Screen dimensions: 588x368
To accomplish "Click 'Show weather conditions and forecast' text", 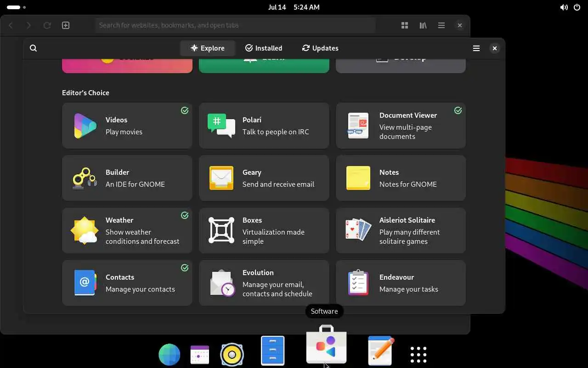I will click(x=142, y=237).
